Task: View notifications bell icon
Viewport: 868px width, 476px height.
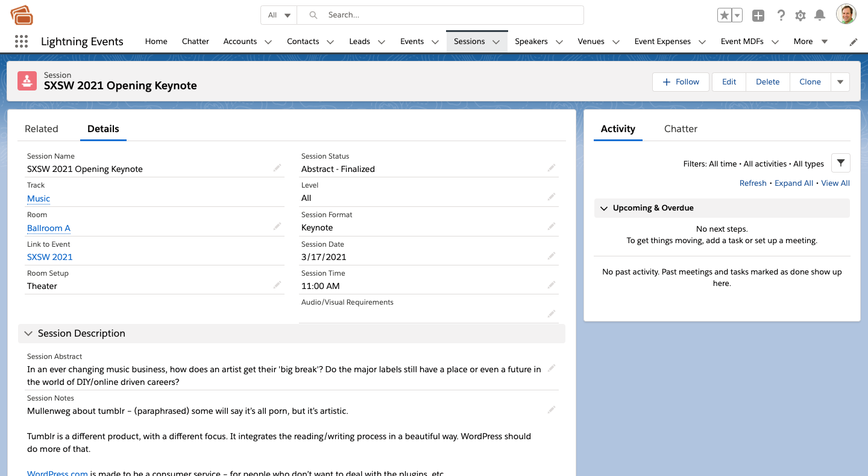Action: (820, 16)
